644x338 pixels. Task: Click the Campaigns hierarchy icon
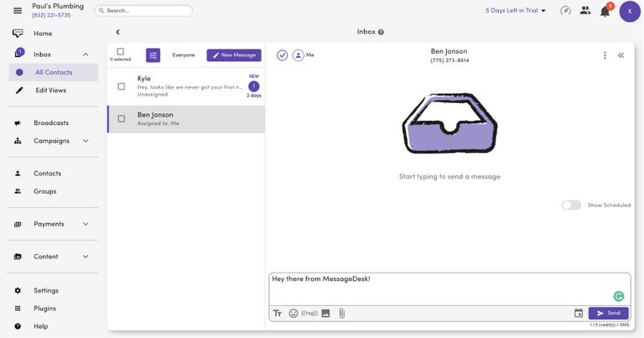(x=18, y=141)
